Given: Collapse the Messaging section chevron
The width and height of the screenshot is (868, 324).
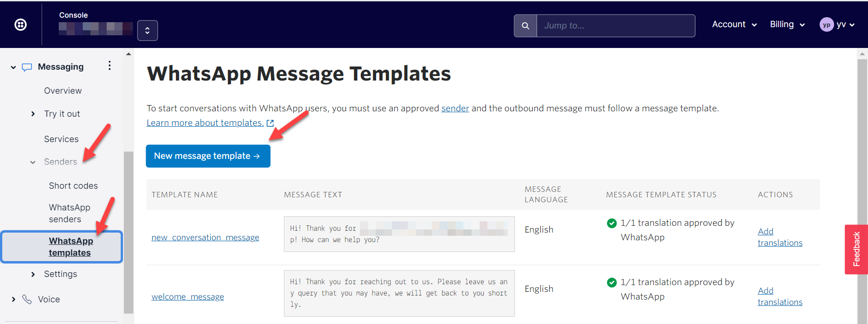Looking at the screenshot, I should (14, 67).
